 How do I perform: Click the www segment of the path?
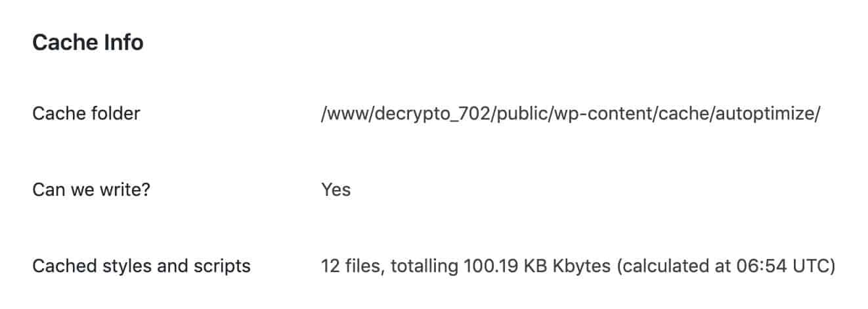(345, 114)
